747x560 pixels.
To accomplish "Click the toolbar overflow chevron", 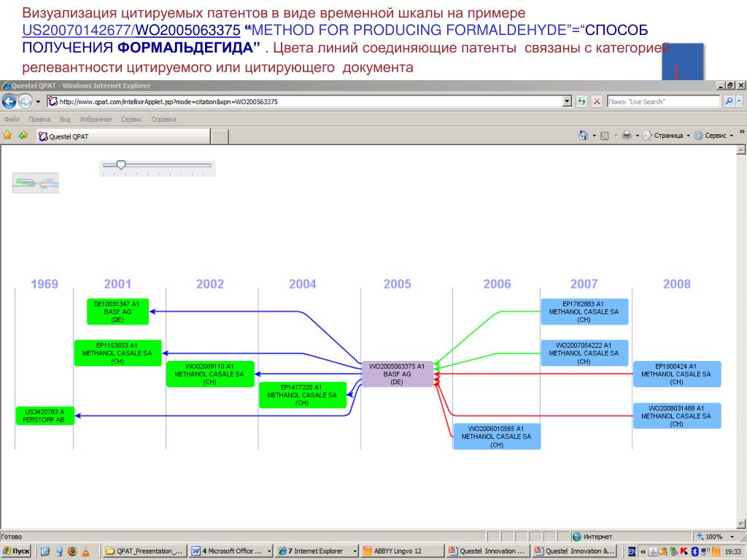I will (x=742, y=131).
